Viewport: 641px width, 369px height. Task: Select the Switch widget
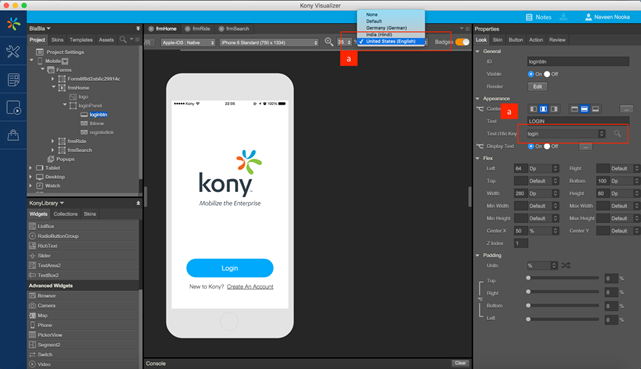[45, 355]
